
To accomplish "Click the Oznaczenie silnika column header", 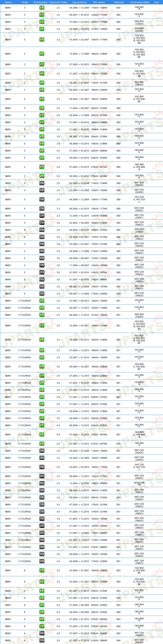I will click(139, 2).
